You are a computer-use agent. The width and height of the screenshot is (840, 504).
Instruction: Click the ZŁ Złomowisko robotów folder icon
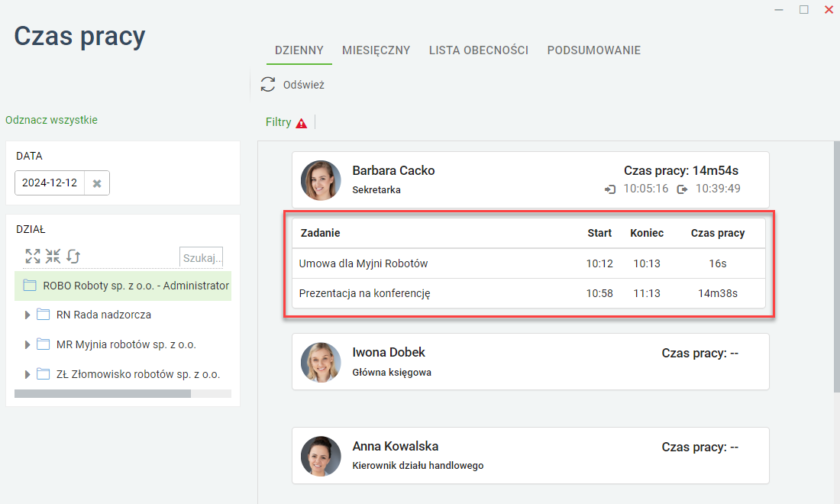(43, 374)
